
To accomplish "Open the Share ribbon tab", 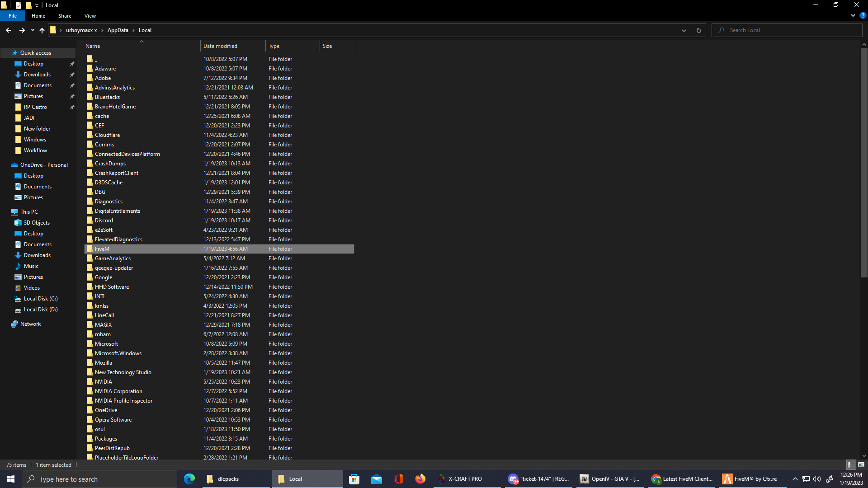I will coord(65,15).
